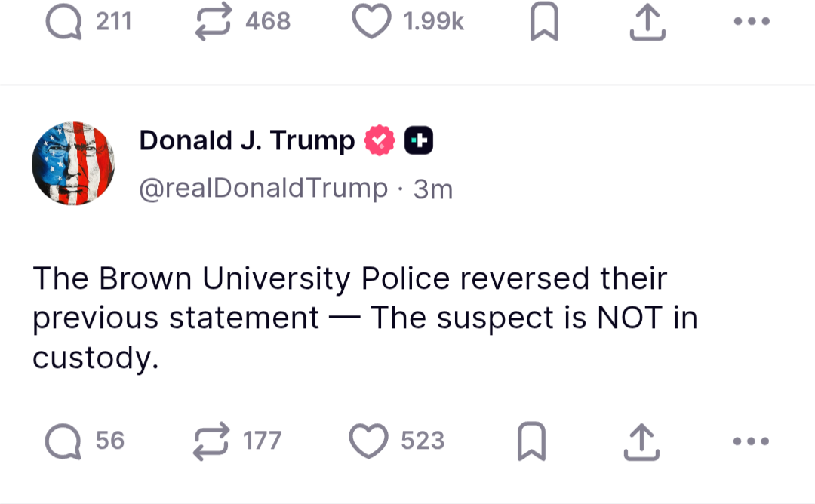Viewport: 815px width, 504px height.
Task: Tap the heart icon beside 1.99k
Action: coord(371,22)
